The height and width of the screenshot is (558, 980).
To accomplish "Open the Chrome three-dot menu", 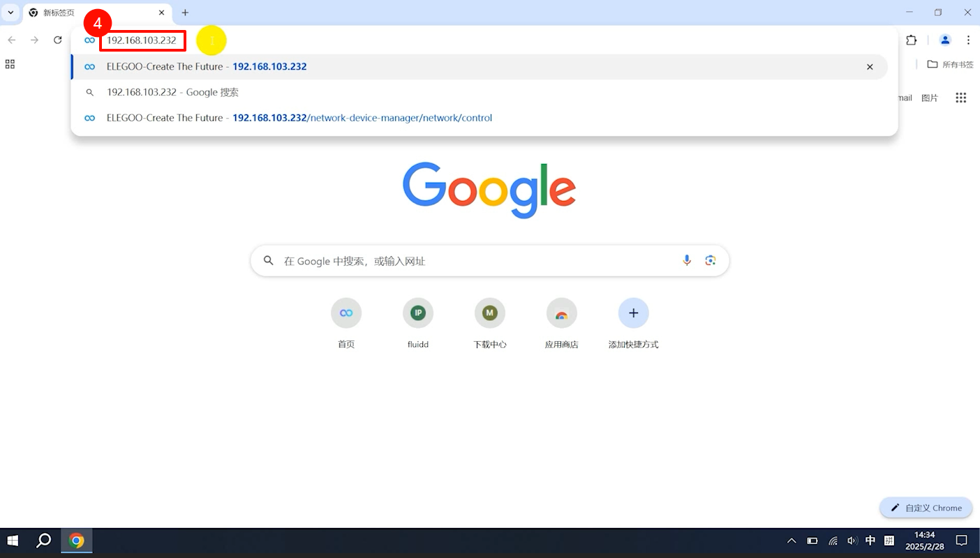I will pyautogui.click(x=968, y=40).
